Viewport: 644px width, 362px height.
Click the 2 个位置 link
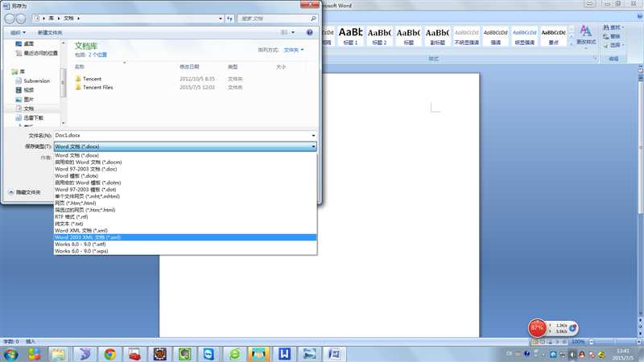tap(97, 55)
